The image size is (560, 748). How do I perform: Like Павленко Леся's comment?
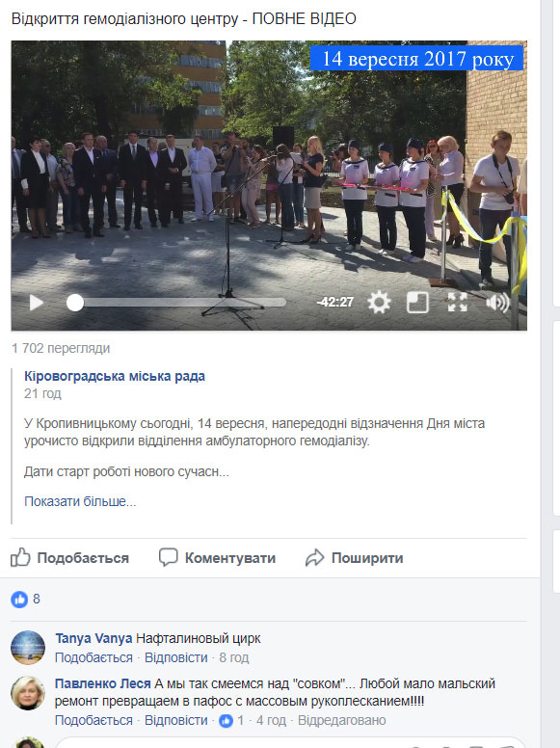pyautogui.click(x=93, y=720)
